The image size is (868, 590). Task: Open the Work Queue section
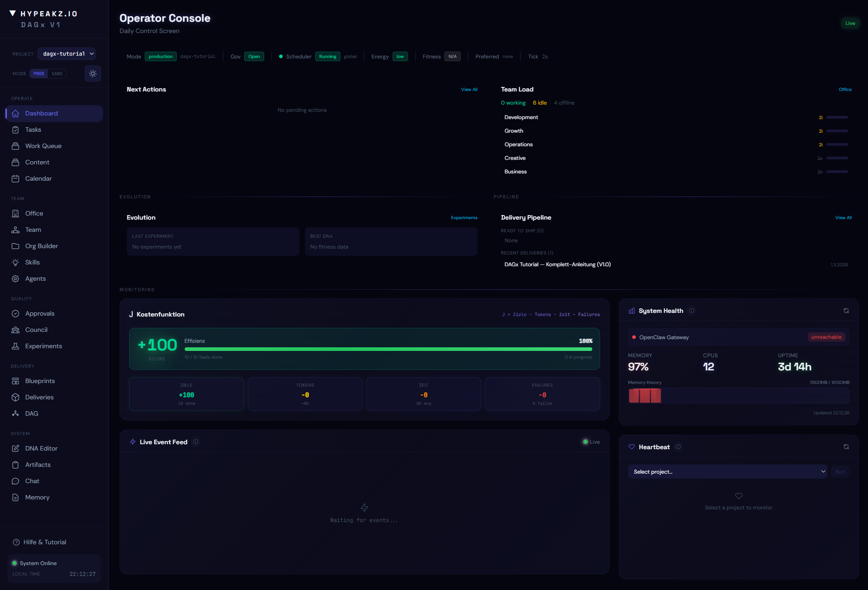point(43,146)
